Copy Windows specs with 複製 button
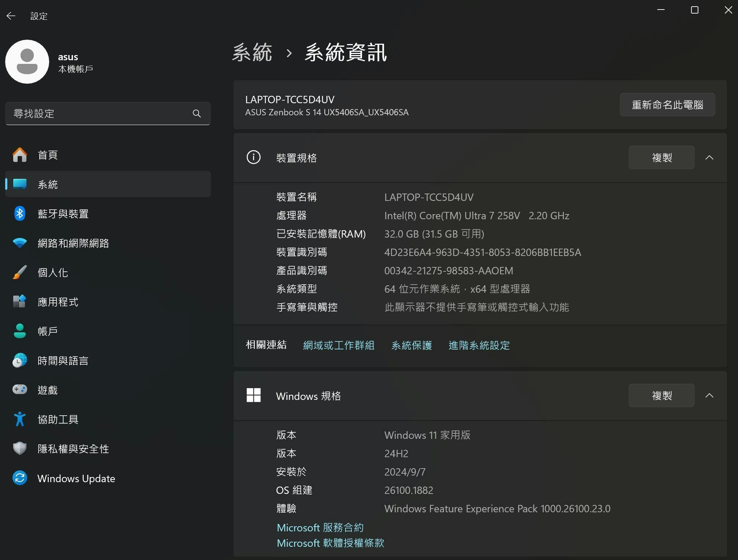 click(661, 395)
